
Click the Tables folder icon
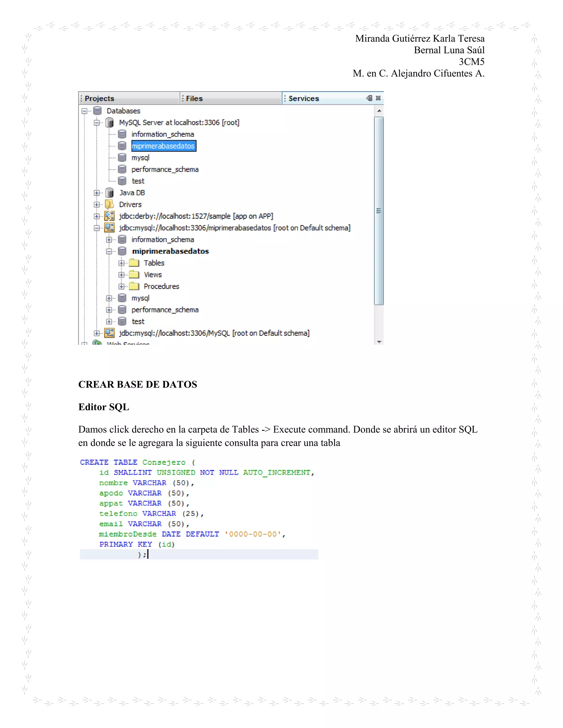pyautogui.click(x=134, y=263)
